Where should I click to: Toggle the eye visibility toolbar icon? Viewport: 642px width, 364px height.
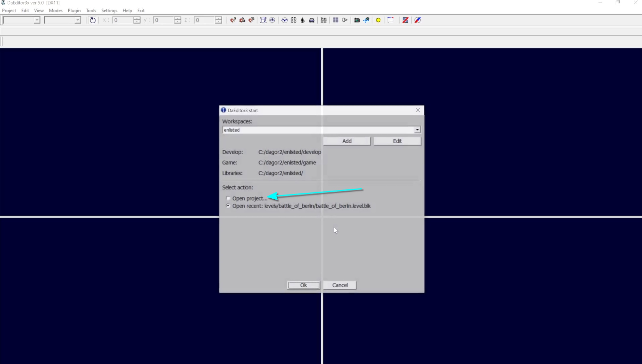click(x=272, y=20)
